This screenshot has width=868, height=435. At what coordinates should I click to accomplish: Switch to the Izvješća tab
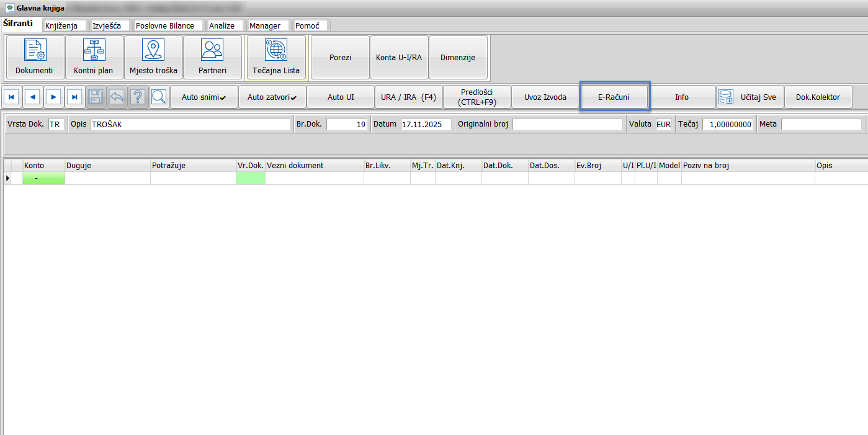click(110, 25)
